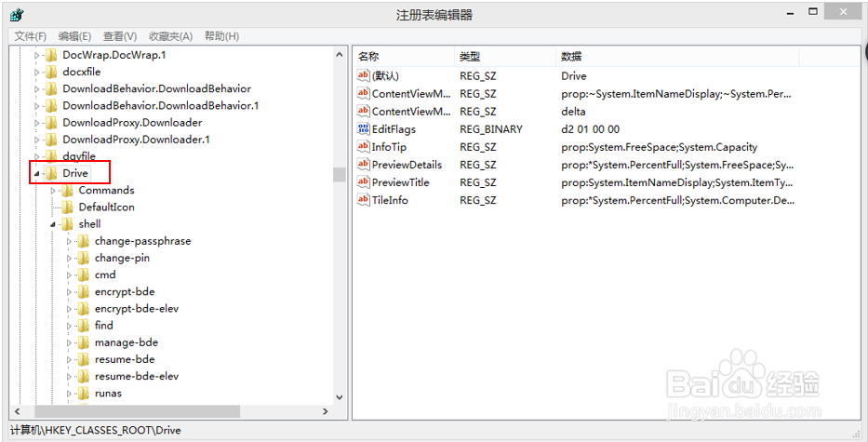868x442 pixels.
Task: Click the string icon of the (默认) value
Action: click(363, 76)
